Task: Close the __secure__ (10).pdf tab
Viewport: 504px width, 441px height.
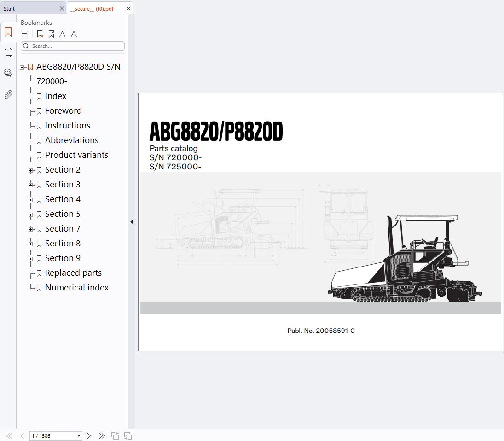Action: tap(128, 9)
